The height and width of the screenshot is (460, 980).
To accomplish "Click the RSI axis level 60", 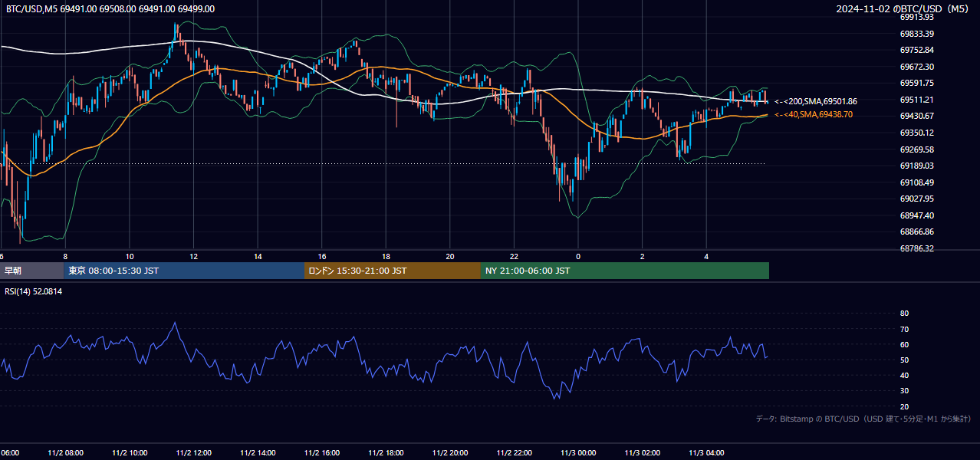I will [904, 344].
